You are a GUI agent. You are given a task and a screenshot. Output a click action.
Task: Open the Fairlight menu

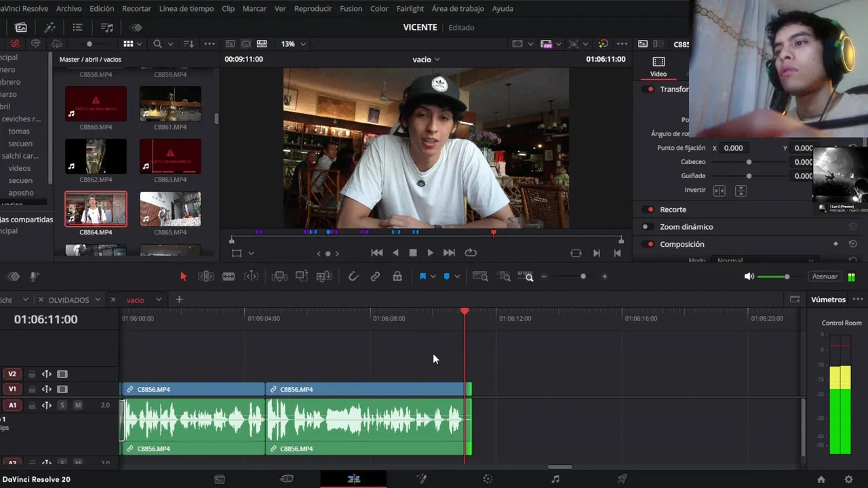tap(410, 9)
